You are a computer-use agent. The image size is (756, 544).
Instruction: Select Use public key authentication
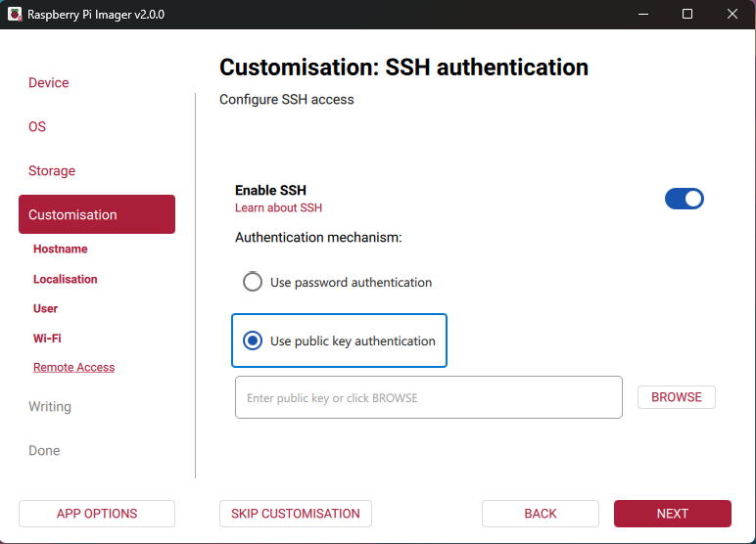[253, 340]
